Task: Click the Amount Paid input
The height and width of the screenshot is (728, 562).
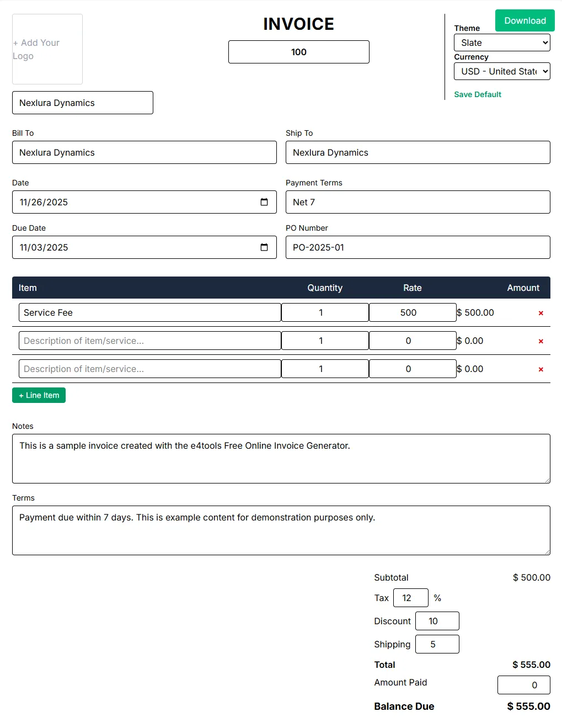Action: [523, 684]
